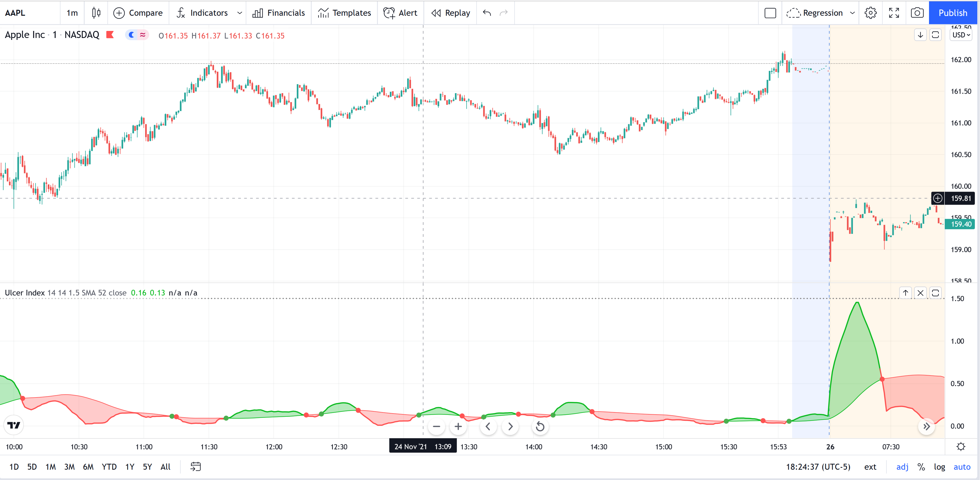Image resolution: width=980 pixels, height=480 pixels.
Task: Open the Regression layout menu
Action: click(x=815, y=13)
